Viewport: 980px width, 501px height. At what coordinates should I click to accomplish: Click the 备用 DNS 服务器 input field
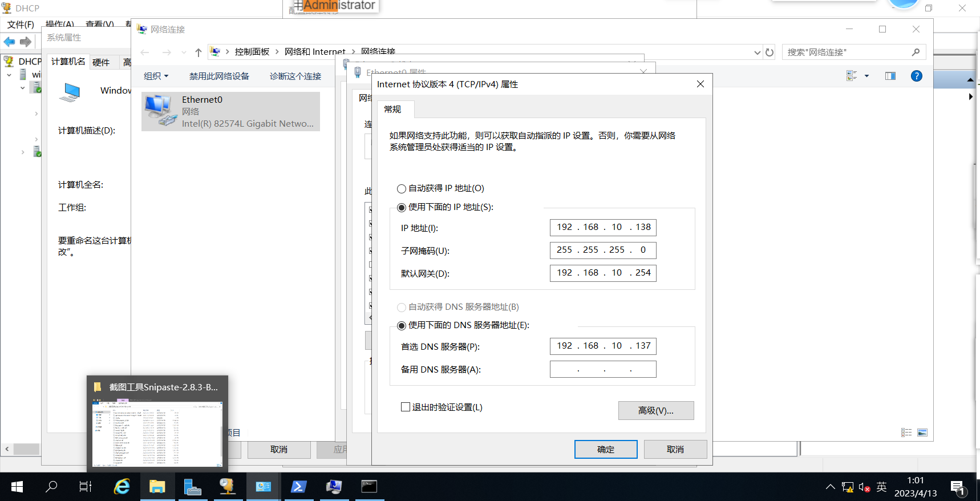click(x=603, y=369)
